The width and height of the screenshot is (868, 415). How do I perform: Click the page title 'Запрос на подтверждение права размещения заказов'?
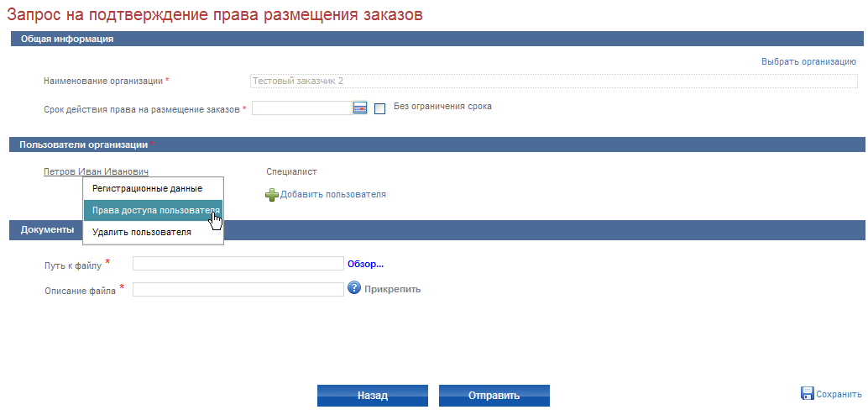pos(215,14)
